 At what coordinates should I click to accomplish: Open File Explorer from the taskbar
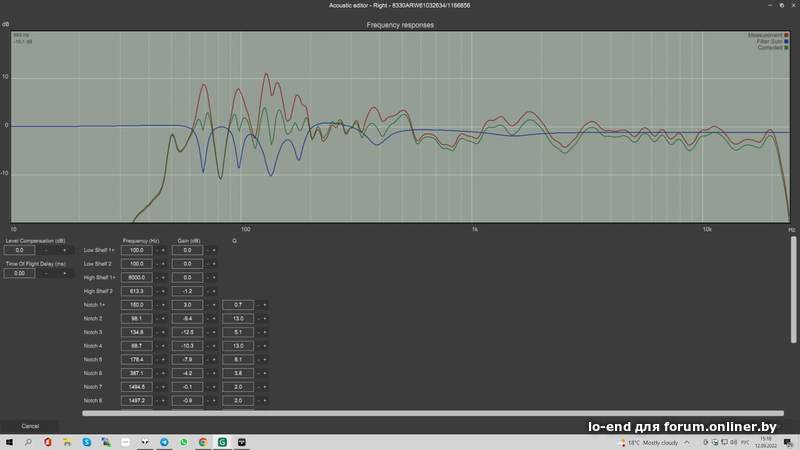pyautogui.click(x=67, y=442)
